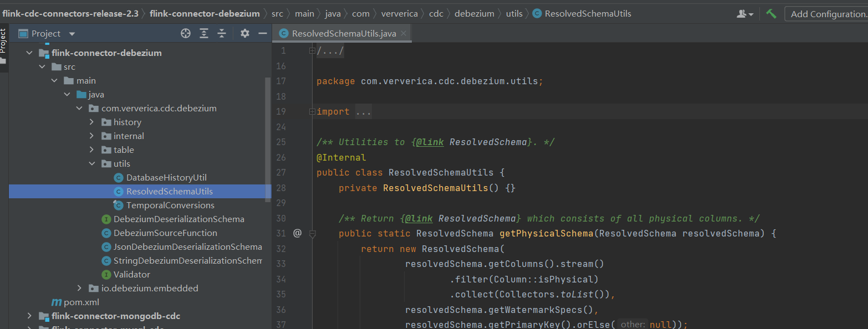Click the Validator interface icon
Image resolution: width=868 pixels, height=329 pixels.
(x=105, y=274)
